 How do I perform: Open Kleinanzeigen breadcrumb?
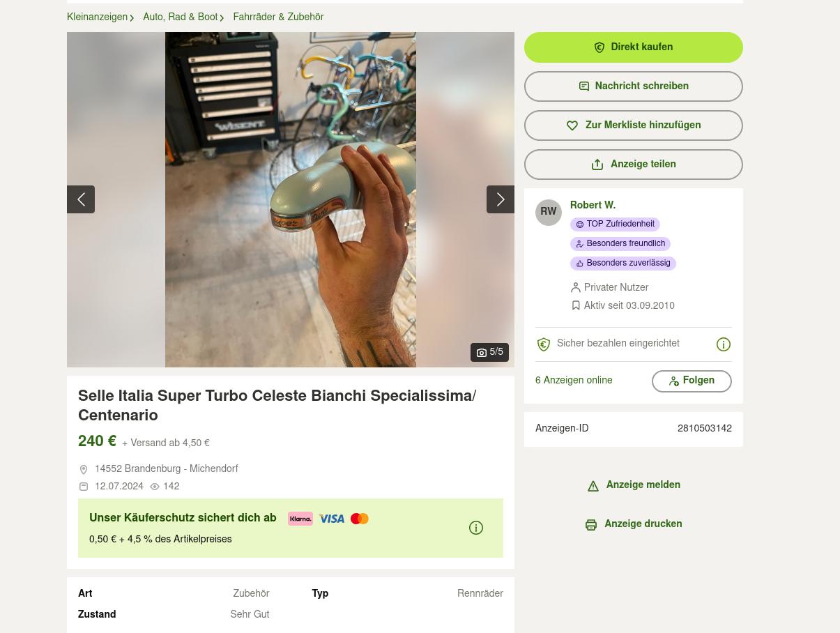pyautogui.click(x=97, y=17)
